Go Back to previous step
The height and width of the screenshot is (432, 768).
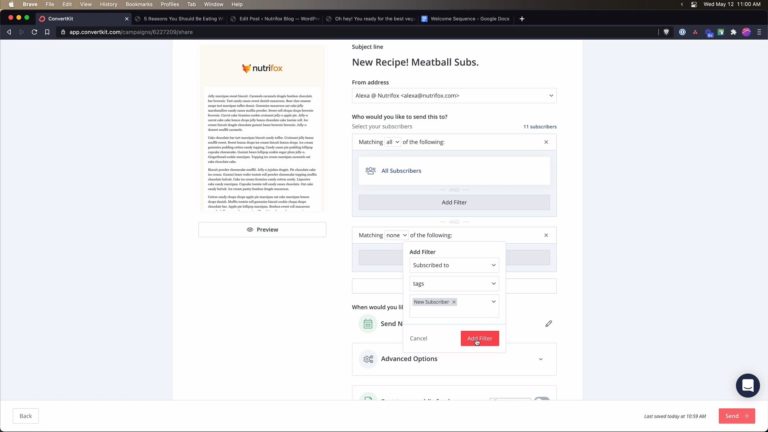[25, 416]
